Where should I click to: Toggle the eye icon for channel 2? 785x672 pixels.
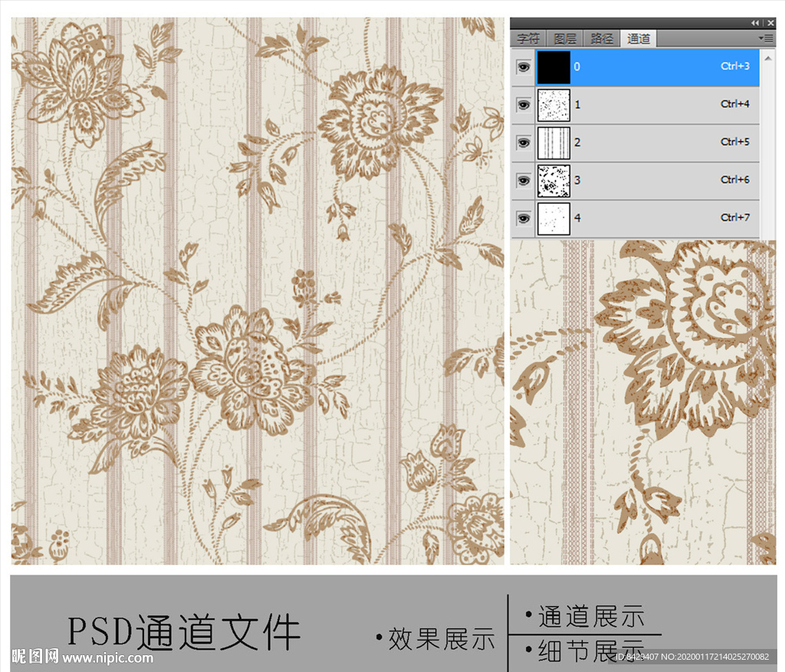coord(524,143)
